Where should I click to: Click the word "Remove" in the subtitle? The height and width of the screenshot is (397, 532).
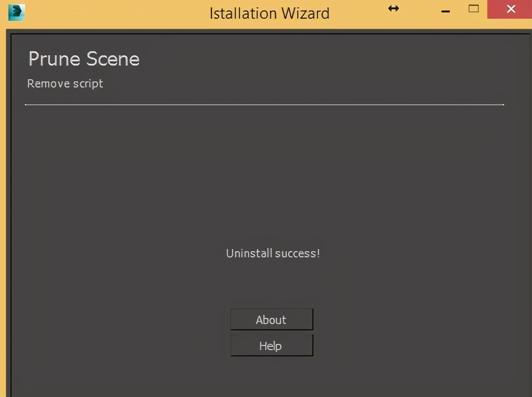[x=48, y=83]
